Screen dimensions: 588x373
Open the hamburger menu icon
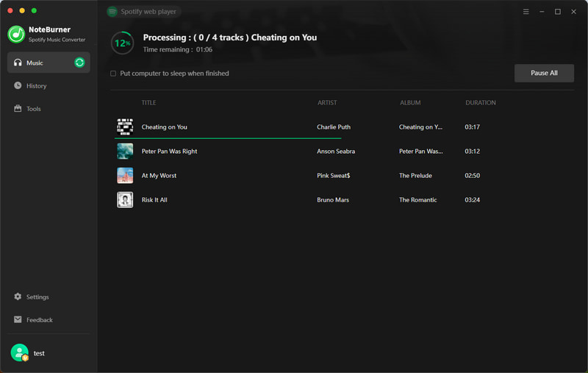526,12
